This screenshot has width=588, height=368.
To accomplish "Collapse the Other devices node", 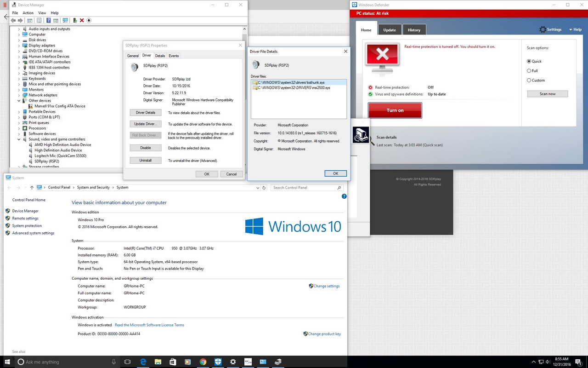I will (19, 101).
